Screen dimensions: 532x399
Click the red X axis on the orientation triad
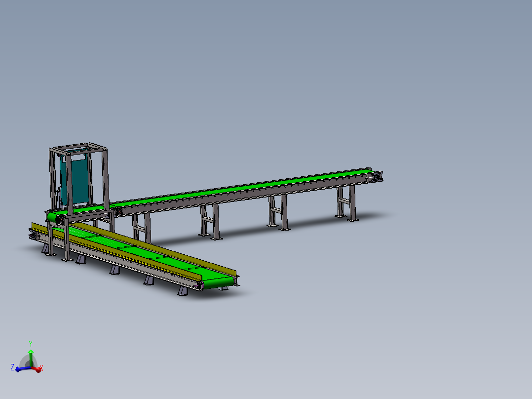click(37, 369)
